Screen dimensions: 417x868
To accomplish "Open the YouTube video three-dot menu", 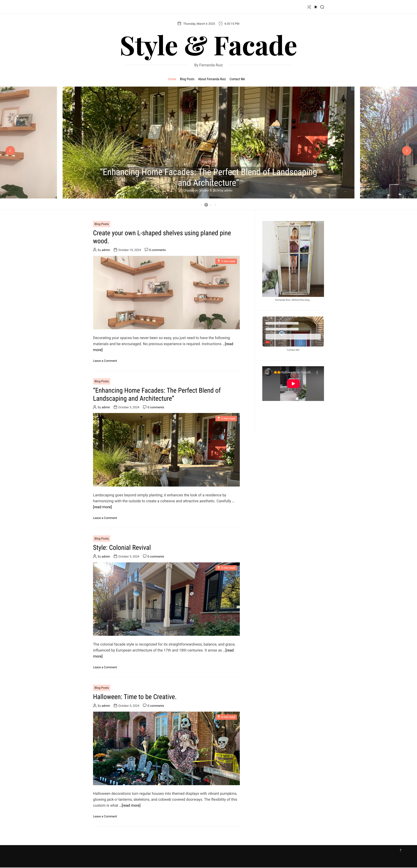I will [317, 372].
